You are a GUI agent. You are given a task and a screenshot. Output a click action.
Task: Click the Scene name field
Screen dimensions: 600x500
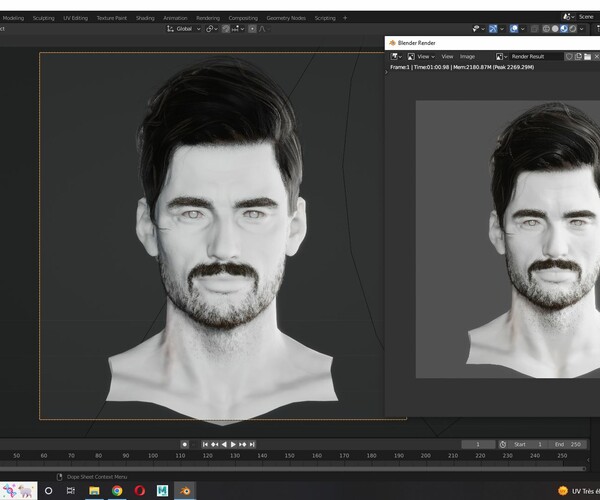click(588, 17)
